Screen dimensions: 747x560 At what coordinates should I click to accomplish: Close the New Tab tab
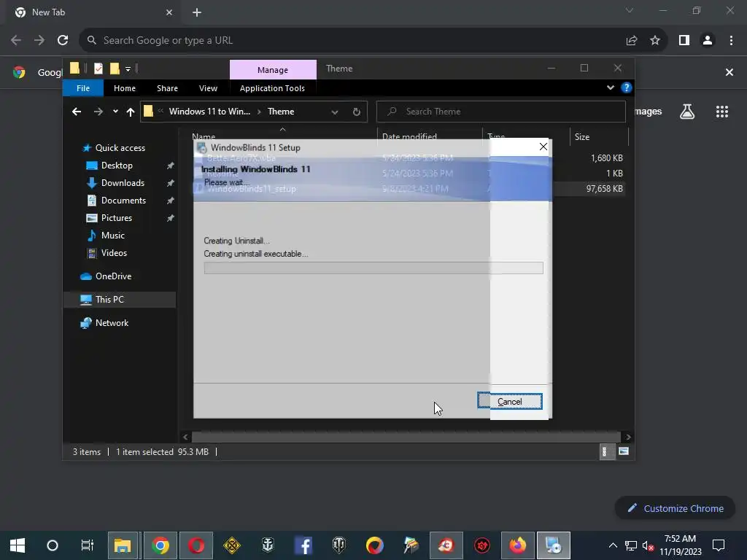click(x=169, y=12)
